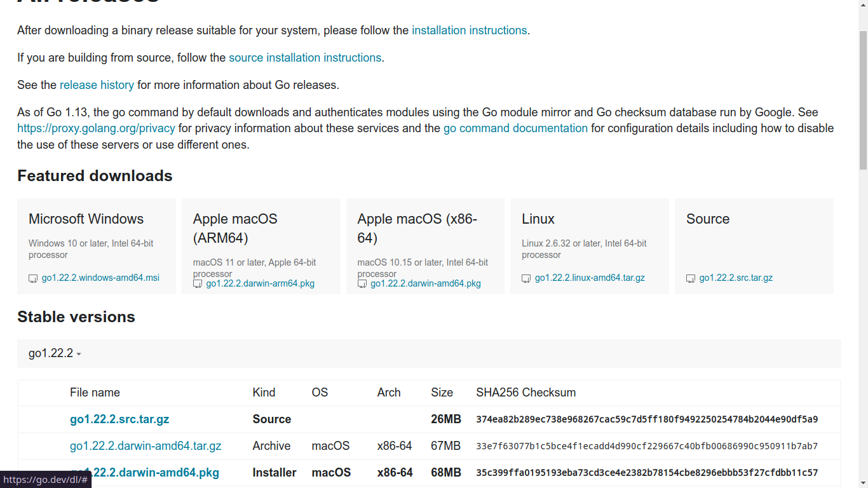Click the OS column header
This screenshot has height=488, width=868.
320,393
